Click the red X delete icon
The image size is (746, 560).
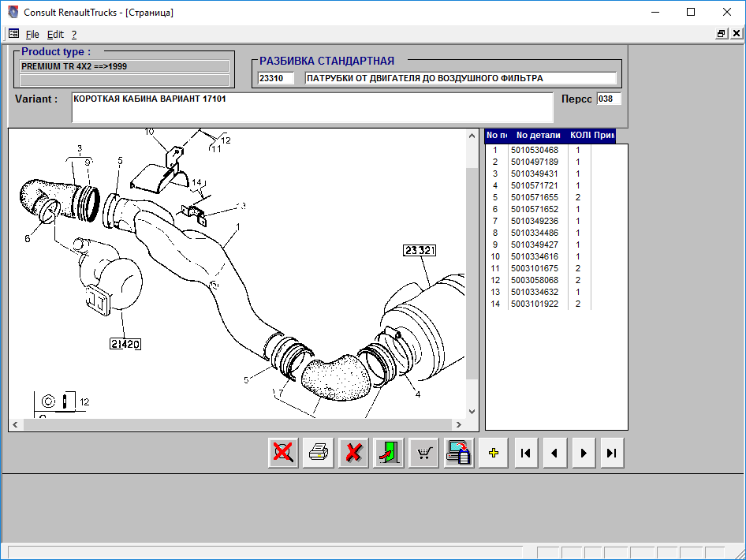pos(354,454)
